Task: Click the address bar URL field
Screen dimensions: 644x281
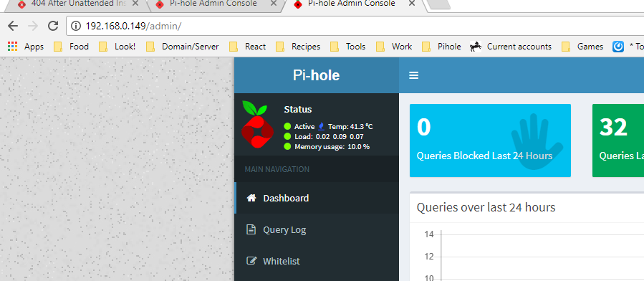Action: coord(353,26)
